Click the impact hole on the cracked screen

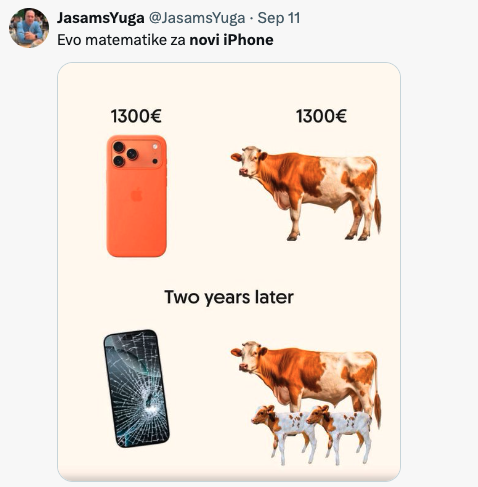pyautogui.click(x=148, y=400)
